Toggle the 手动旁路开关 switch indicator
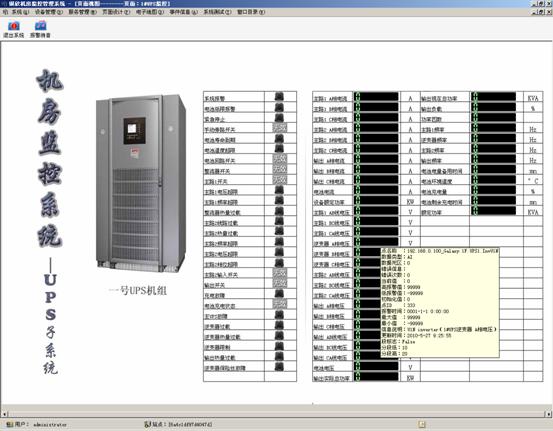The image size is (553, 431). [x=280, y=128]
